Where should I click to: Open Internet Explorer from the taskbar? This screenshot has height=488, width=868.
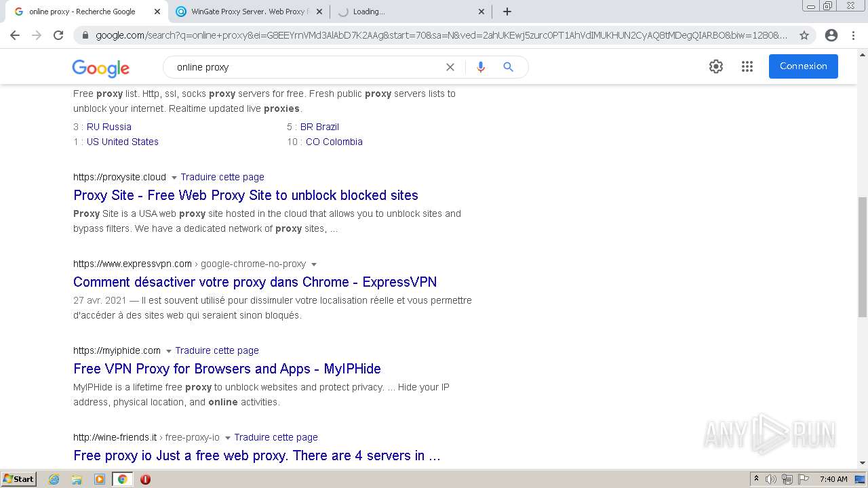click(54, 479)
